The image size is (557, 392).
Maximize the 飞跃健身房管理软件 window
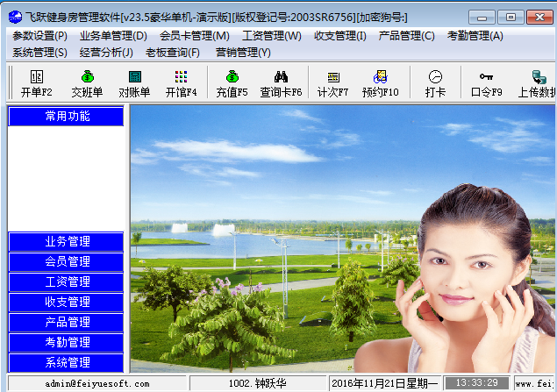511,17
